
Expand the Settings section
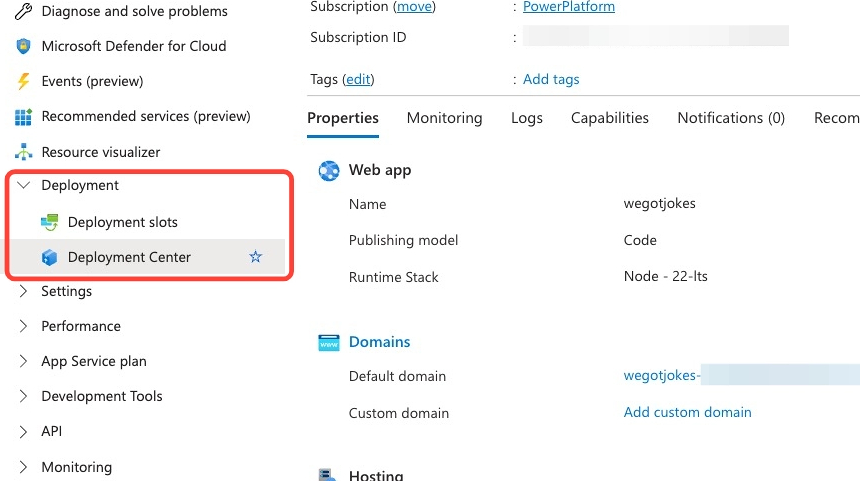tap(24, 292)
